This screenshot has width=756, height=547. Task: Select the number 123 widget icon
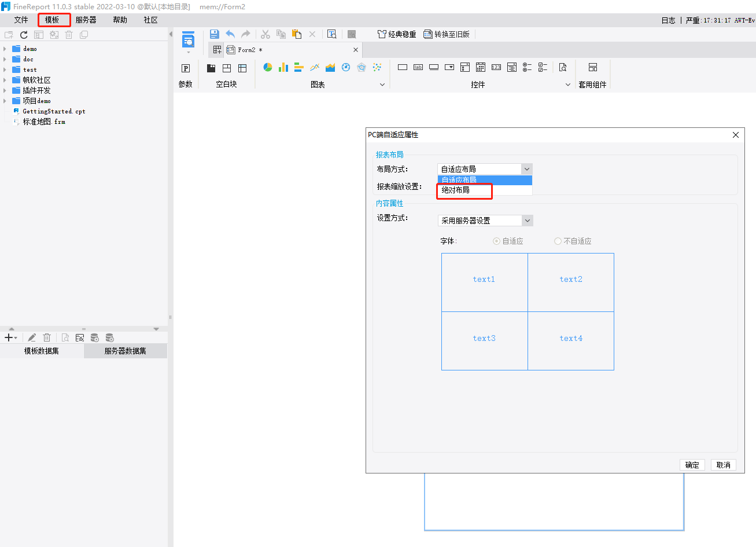pyautogui.click(x=496, y=67)
